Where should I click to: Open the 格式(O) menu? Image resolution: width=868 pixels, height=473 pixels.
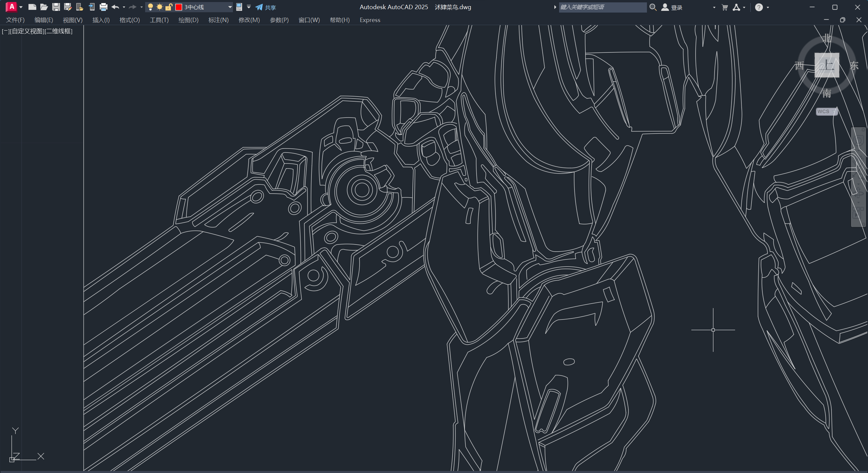[x=130, y=20]
